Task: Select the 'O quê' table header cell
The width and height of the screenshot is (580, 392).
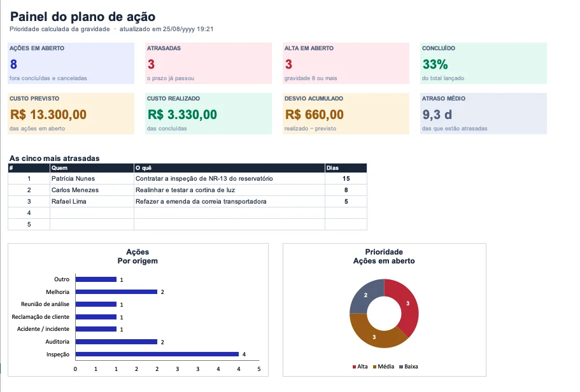Action: [x=229, y=168]
